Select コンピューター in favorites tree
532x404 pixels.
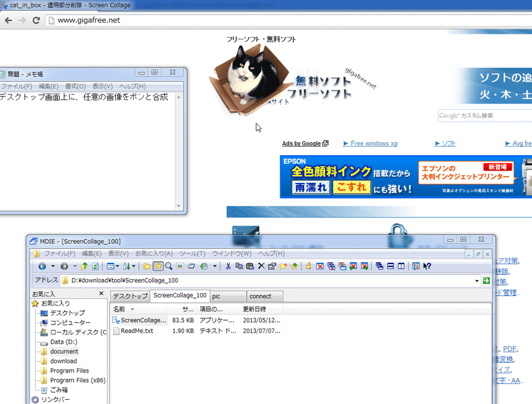(70, 323)
